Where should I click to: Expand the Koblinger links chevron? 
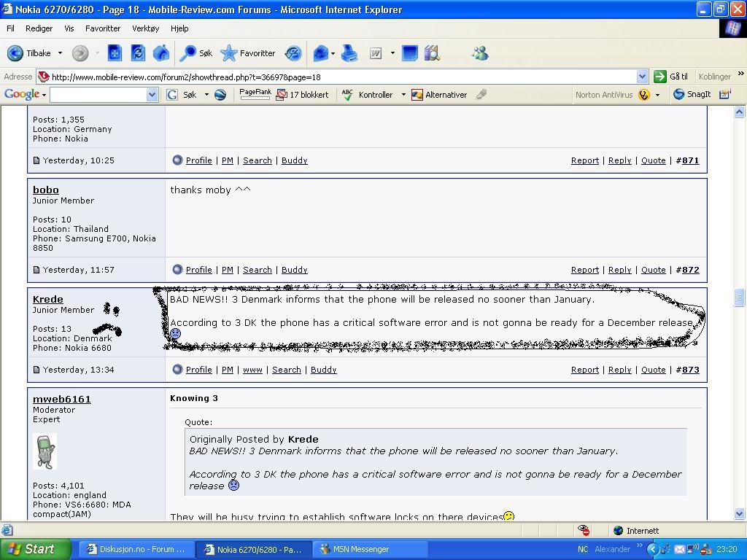[741, 74]
